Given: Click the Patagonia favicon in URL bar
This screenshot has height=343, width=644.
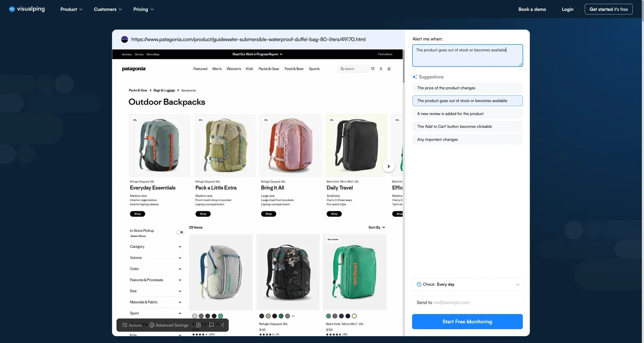Looking at the screenshot, I should coord(124,39).
